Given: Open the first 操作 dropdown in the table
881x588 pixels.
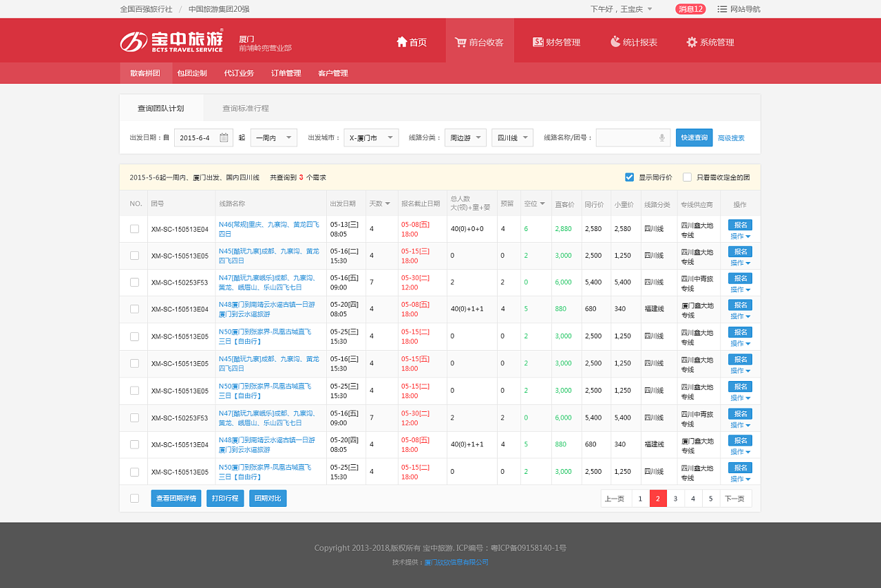Looking at the screenshot, I should 740,235.
